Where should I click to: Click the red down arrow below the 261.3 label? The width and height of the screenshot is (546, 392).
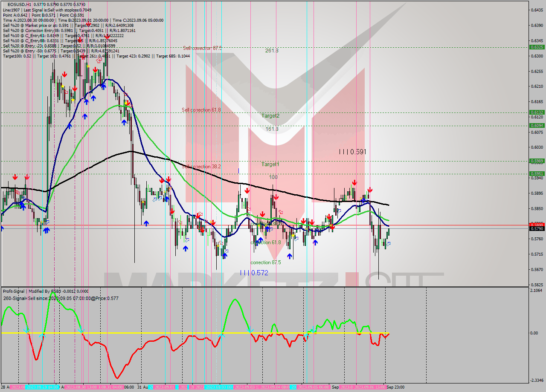(x=276, y=197)
